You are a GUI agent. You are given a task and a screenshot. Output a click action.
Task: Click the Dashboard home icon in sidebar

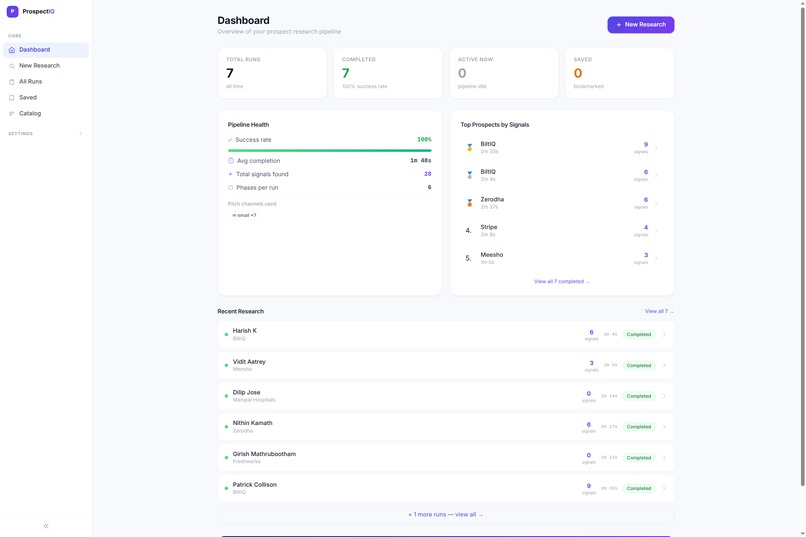(x=12, y=50)
